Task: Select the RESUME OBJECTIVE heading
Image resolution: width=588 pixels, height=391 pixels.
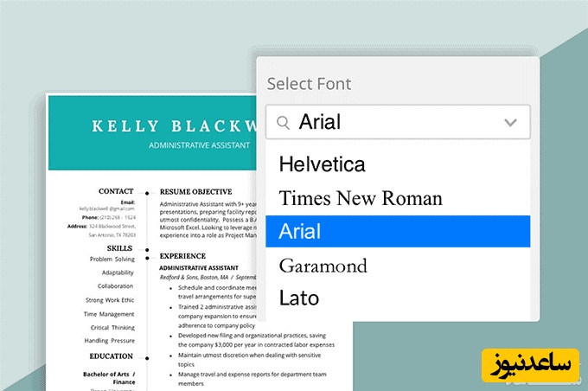Action: pos(195,191)
